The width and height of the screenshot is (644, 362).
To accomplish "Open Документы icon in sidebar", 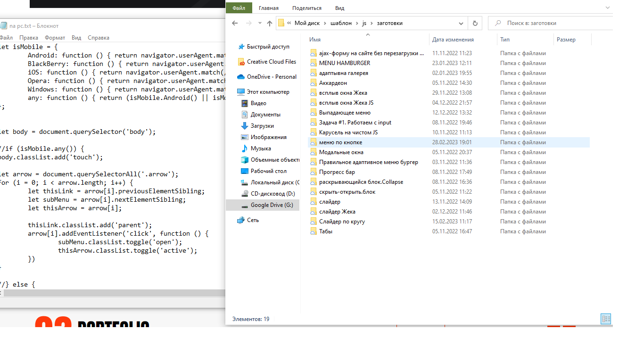I will (245, 115).
